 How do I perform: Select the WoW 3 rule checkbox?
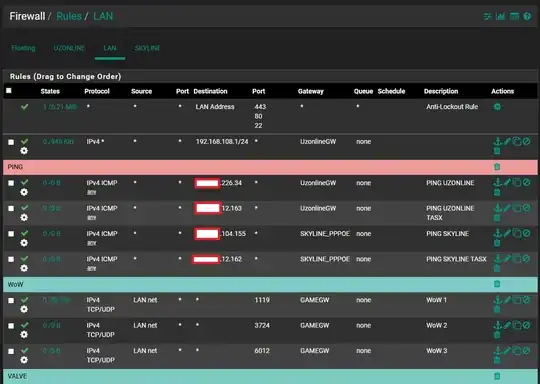(11, 351)
